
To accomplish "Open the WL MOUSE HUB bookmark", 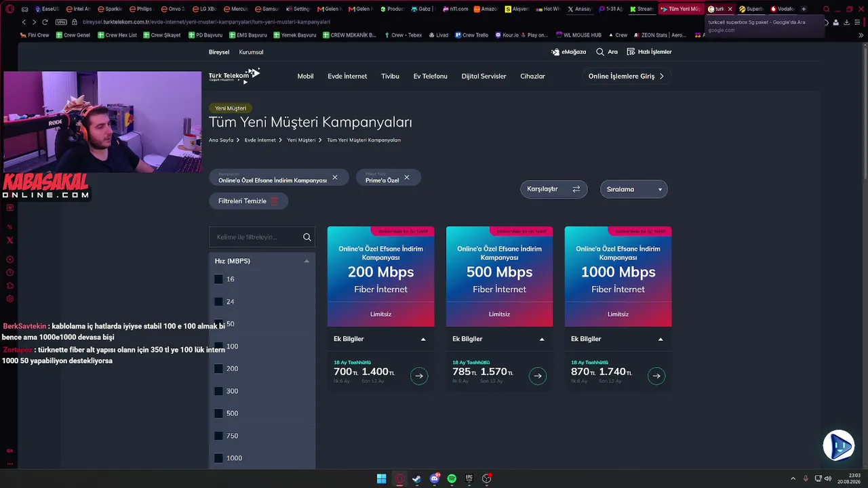I will [x=578, y=35].
